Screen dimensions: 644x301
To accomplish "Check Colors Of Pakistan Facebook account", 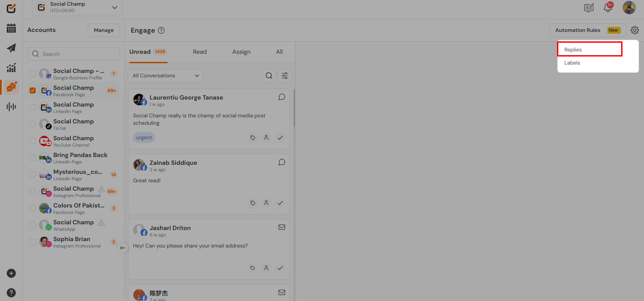I will pyautogui.click(x=33, y=208).
